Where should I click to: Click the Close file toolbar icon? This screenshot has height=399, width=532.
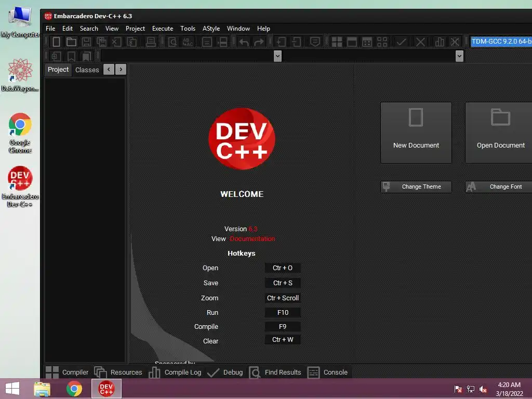coord(116,42)
